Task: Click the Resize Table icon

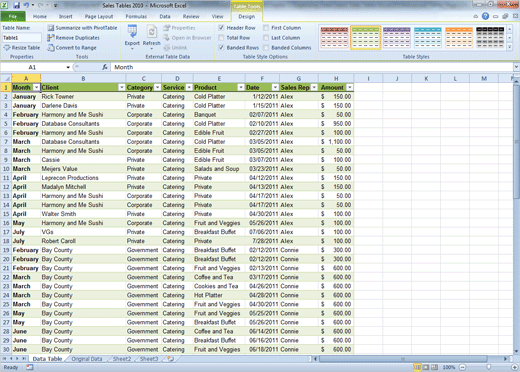Action: (x=7, y=48)
